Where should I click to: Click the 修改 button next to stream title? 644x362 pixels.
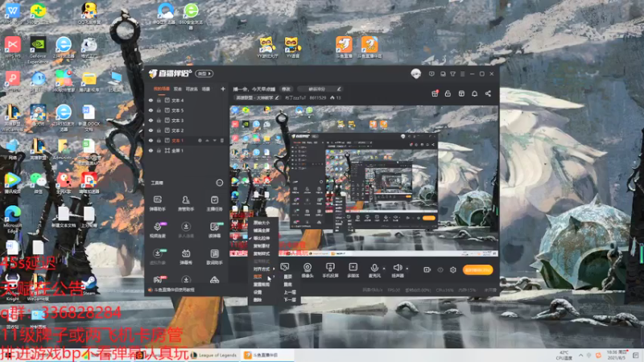(287, 88)
